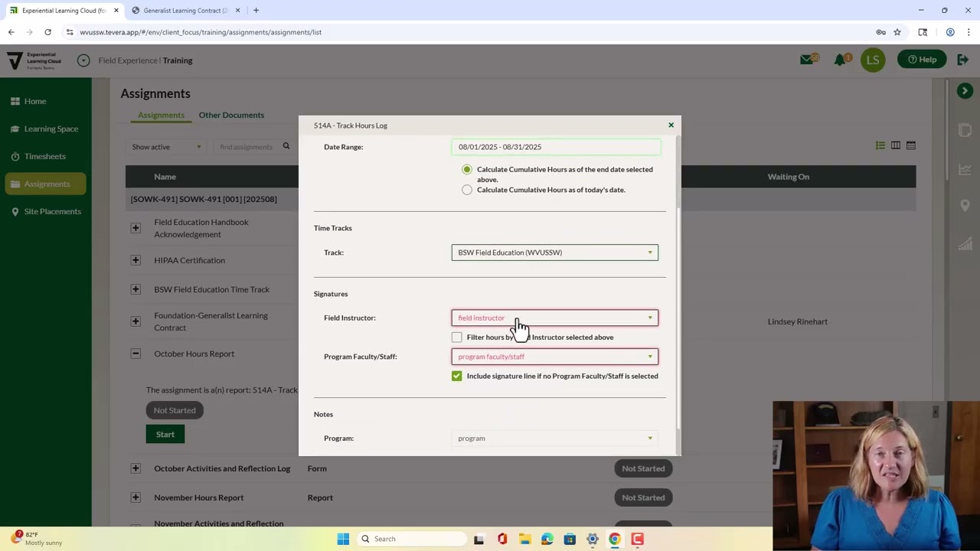The width and height of the screenshot is (980, 551).
Task: Click the search magnifier next to find assignments
Action: click(x=286, y=146)
